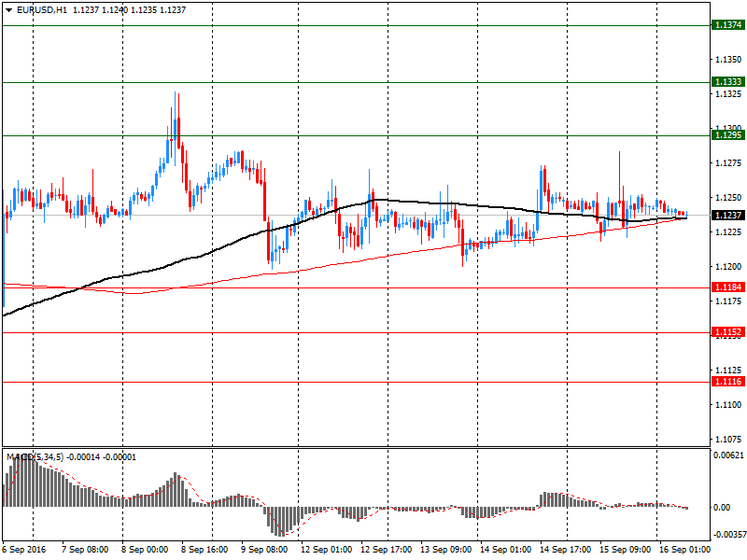Click the 16 Sep 01:00 time label
The image size is (747, 560).
[684, 550]
